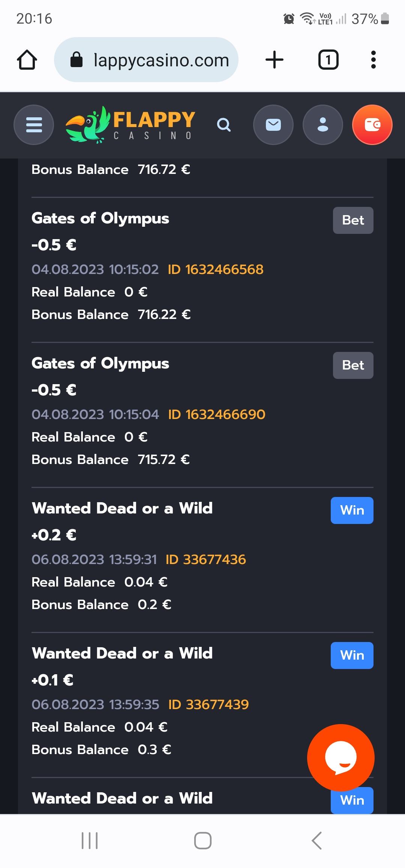Open the user profile icon

pyautogui.click(x=322, y=125)
